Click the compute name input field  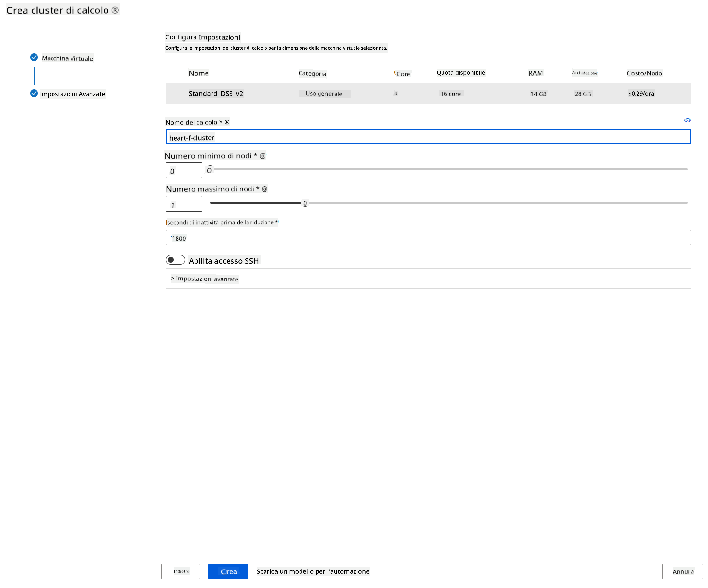click(x=428, y=137)
